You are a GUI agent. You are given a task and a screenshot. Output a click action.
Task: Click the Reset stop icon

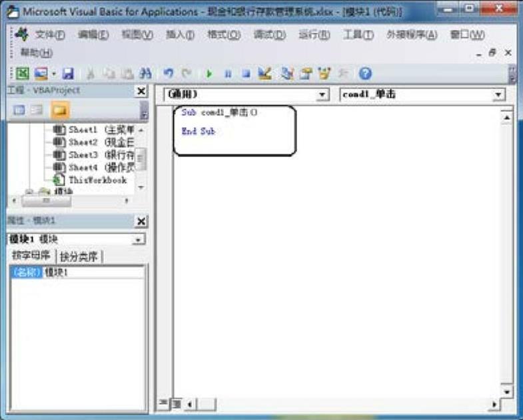(x=246, y=73)
